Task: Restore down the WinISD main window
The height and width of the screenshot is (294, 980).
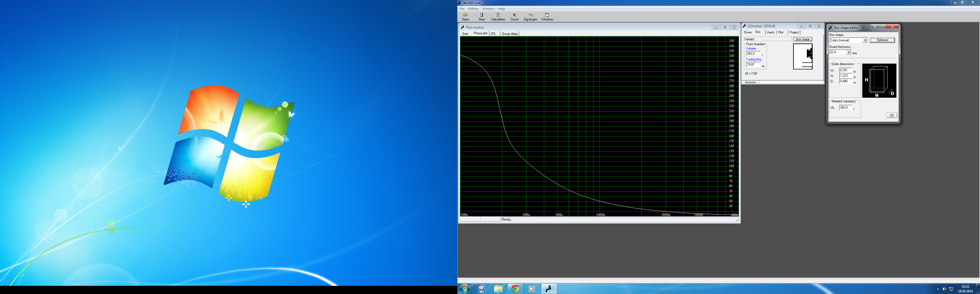Action: click(963, 2)
